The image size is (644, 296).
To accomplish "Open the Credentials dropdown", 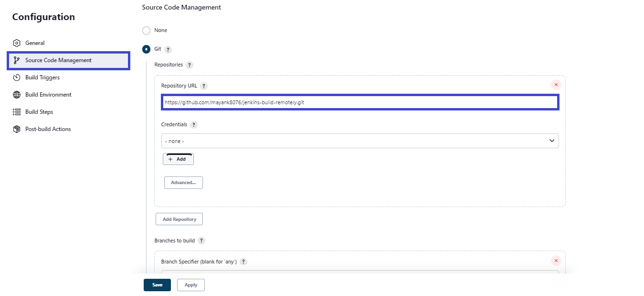I will (360, 141).
